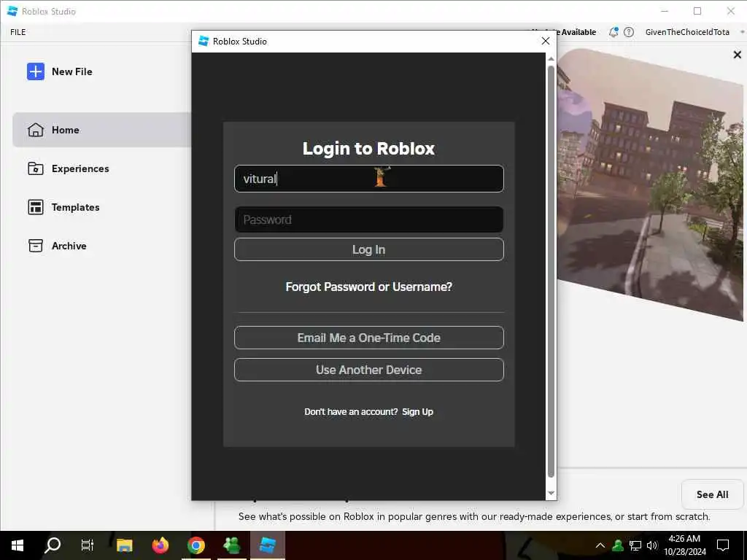The width and height of the screenshot is (747, 560).
Task: Open Task View on the taskbar
Action: 88,545
